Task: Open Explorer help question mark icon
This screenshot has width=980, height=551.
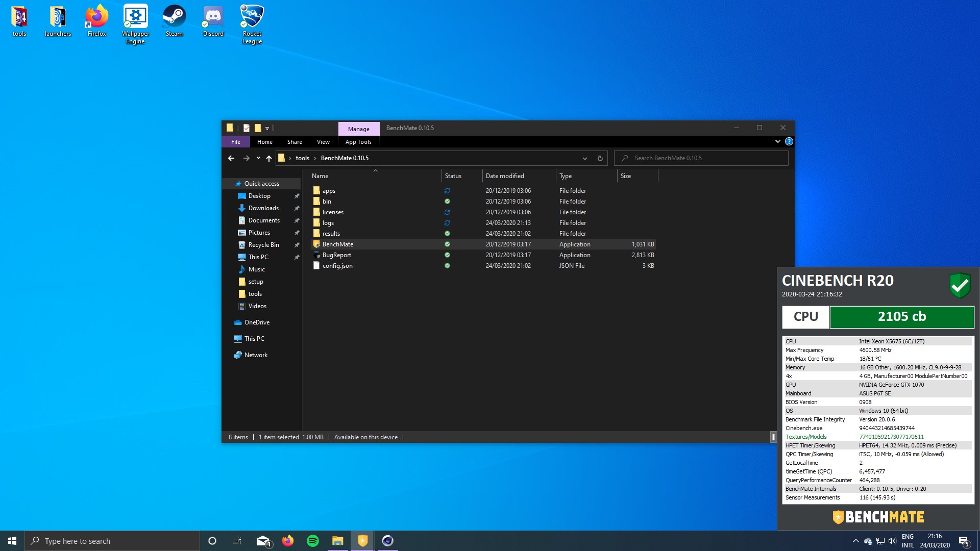Action: [789, 142]
